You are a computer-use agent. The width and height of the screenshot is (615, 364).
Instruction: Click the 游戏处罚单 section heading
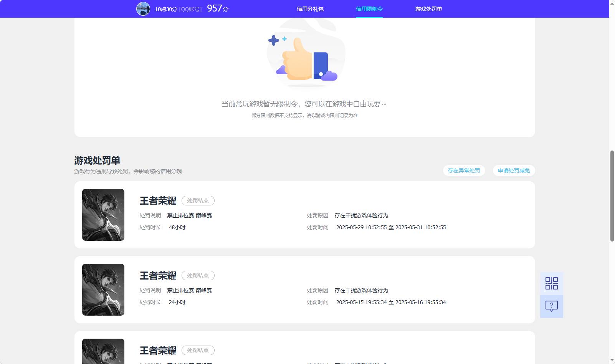(97, 160)
